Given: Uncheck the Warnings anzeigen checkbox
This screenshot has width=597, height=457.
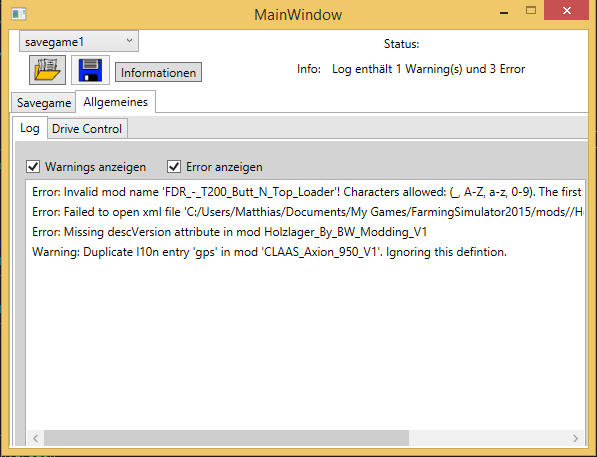Looking at the screenshot, I should coord(33,166).
